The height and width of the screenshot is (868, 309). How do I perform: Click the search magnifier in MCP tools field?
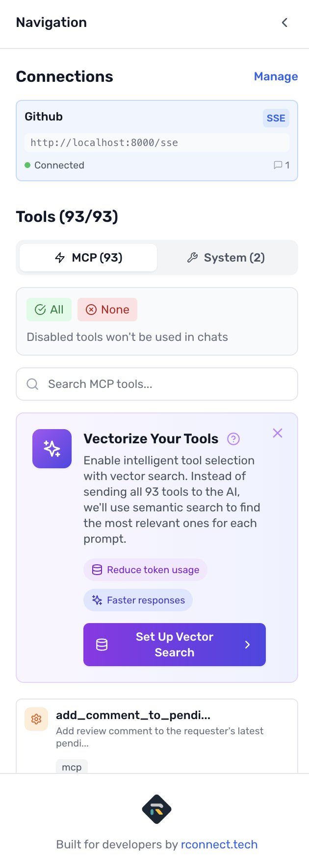32,384
